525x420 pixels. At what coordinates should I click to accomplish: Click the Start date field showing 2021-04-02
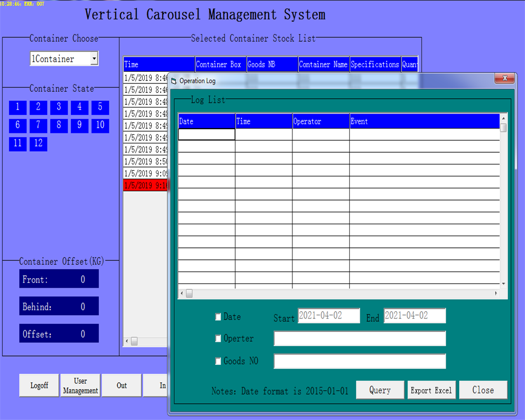[329, 316]
